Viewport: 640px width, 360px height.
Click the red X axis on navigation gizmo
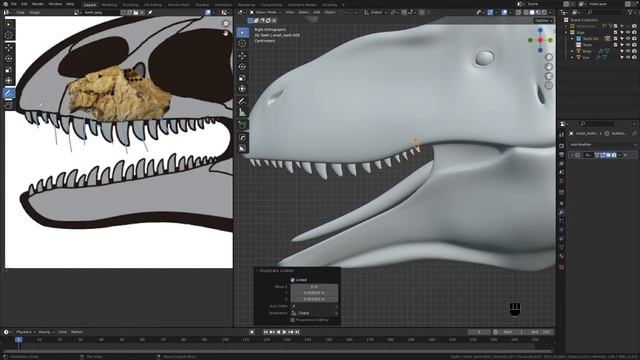pyautogui.click(x=540, y=40)
